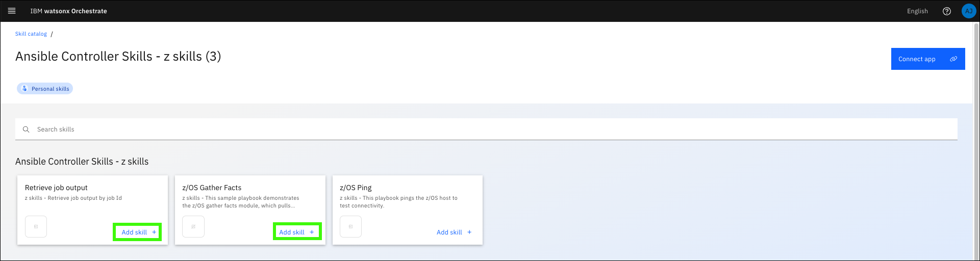
Task: Add the z/OS Gather Facts skill
Action: pyautogui.click(x=296, y=232)
